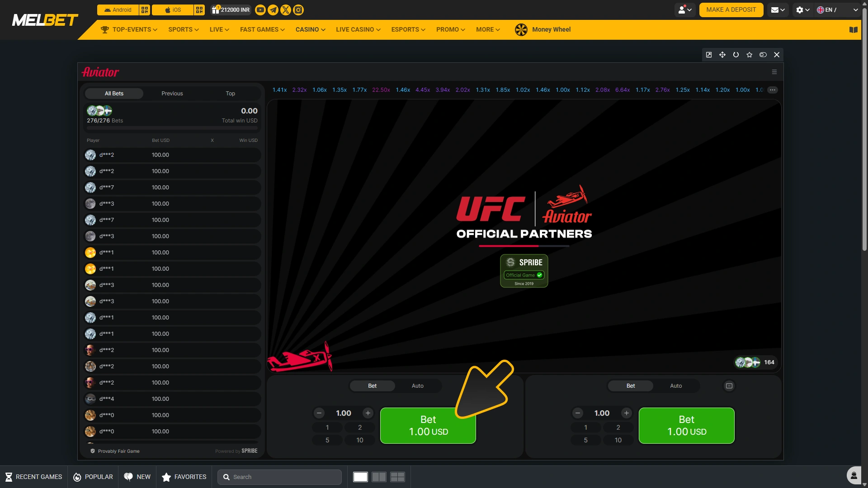Open the LIVE CASINO menu
868x488 pixels.
pos(358,30)
